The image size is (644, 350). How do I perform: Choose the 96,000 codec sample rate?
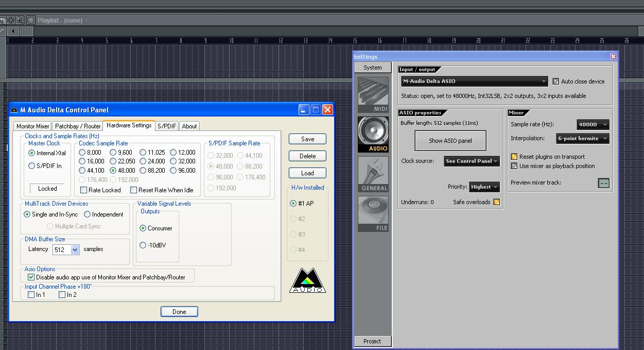[x=183, y=171]
